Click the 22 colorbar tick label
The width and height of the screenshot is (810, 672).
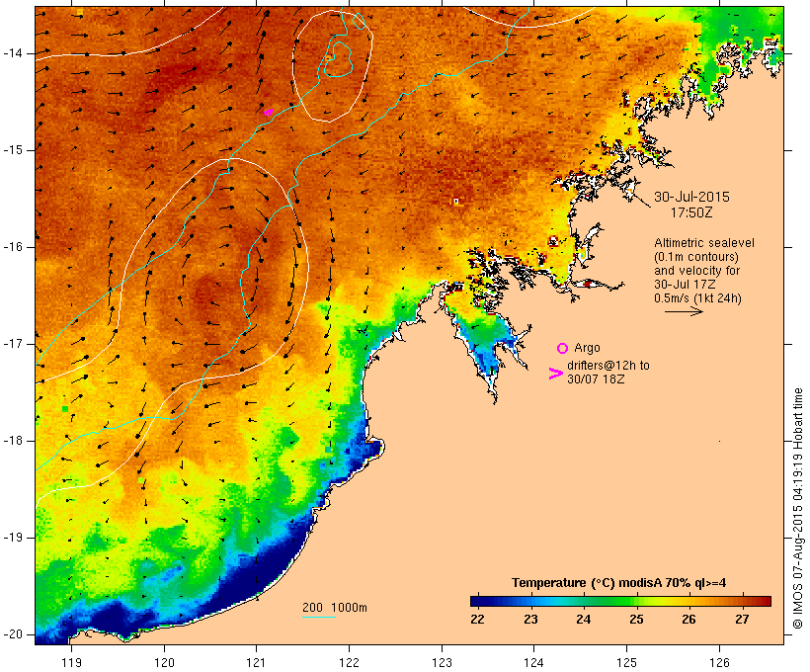pos(477,620)
